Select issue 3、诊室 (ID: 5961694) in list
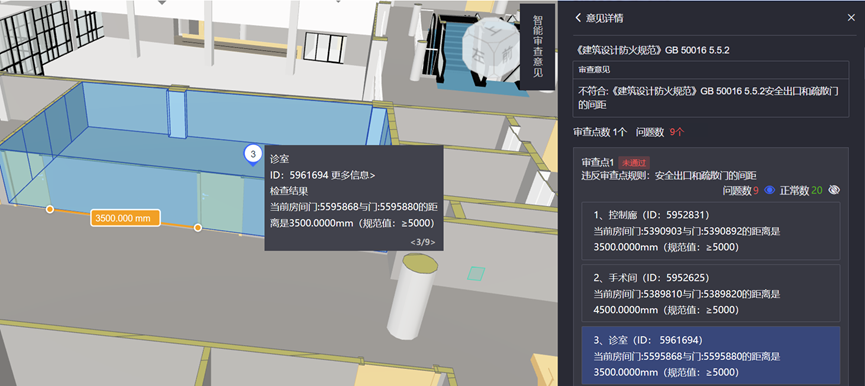865x386 pixels. coord(711,356)
